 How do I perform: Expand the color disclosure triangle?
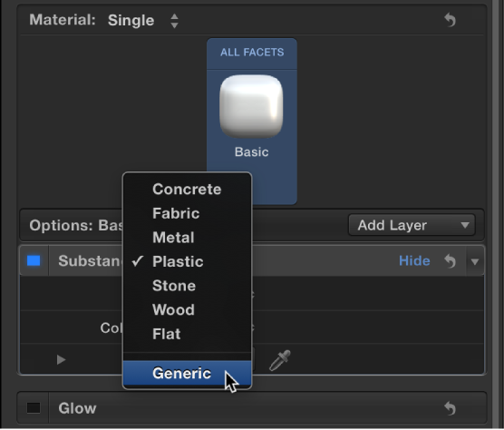click(61, 359)
